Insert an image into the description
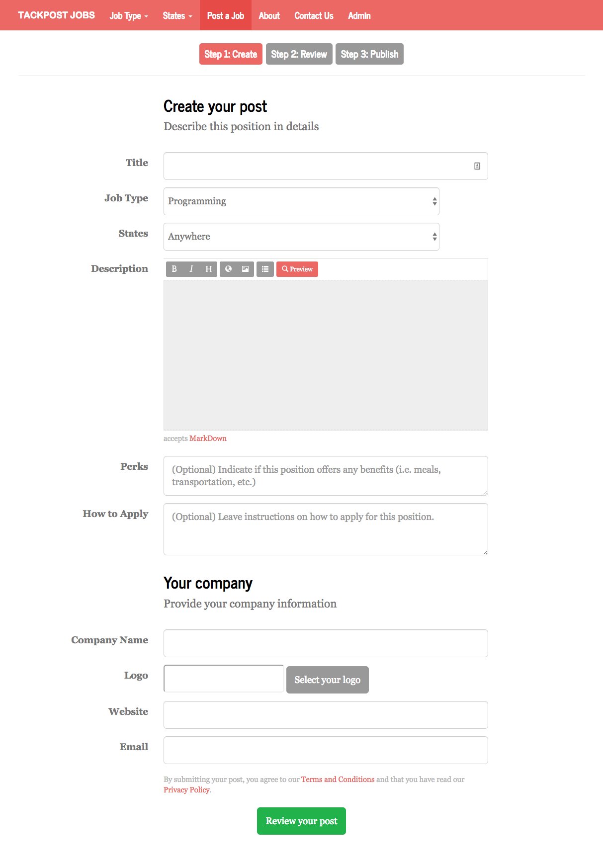Viewport: 603px width, 868px height. pyautogui.click(x=245, y=269)
